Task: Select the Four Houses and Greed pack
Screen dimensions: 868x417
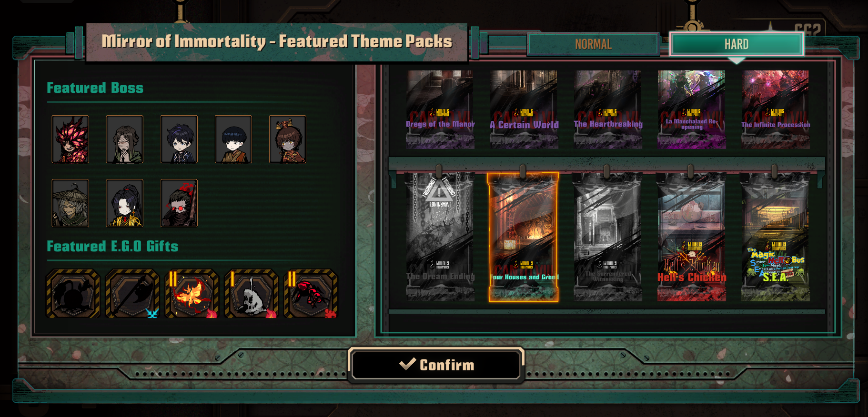Action: tap(523, 237)
